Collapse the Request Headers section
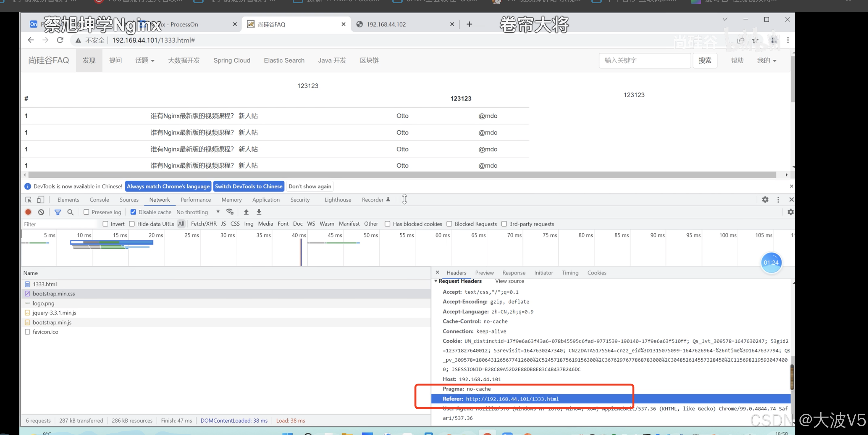868x435 pixels. 436,281
